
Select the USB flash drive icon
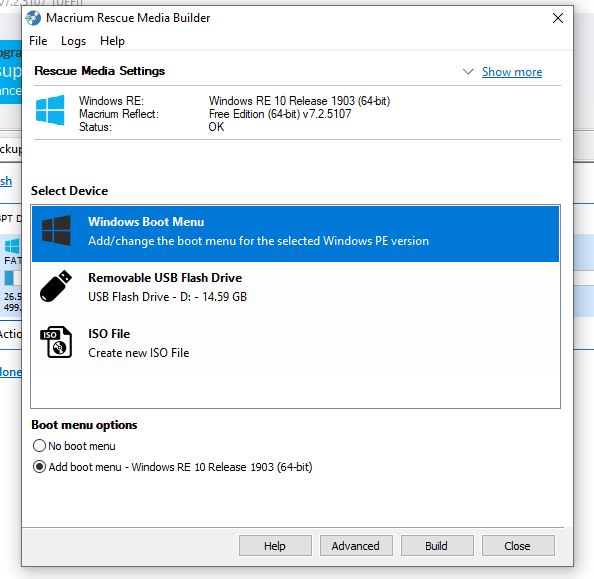coord(56,286)
